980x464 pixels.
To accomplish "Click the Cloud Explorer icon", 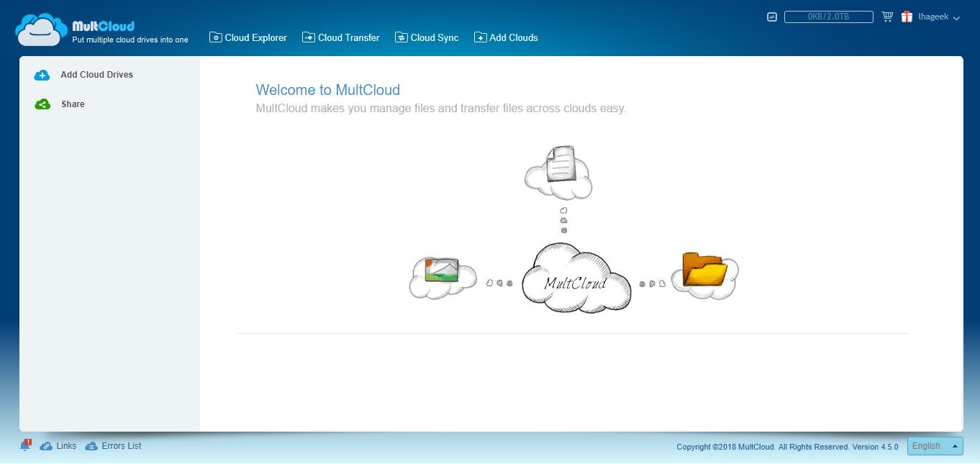I will tap(216, 37).
